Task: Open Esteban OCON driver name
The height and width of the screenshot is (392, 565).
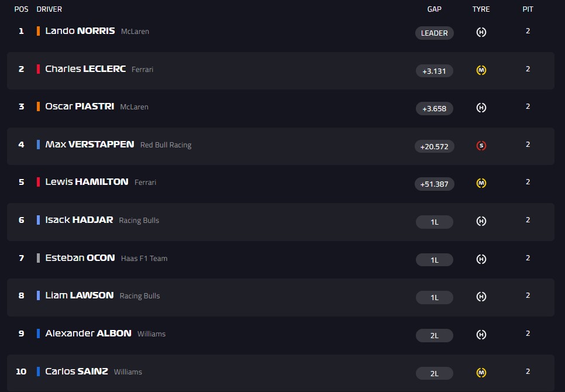Action: coord(80,258)
